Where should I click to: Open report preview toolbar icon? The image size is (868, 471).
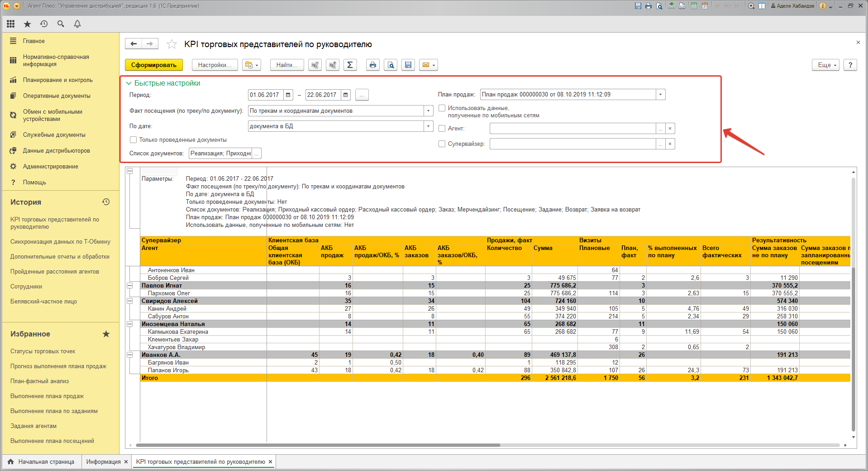[391, 65]
